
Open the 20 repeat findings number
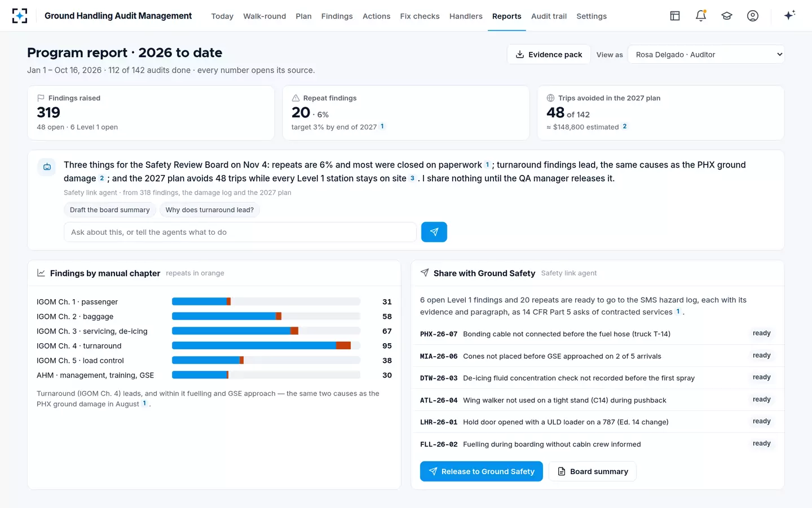[301, 112]
